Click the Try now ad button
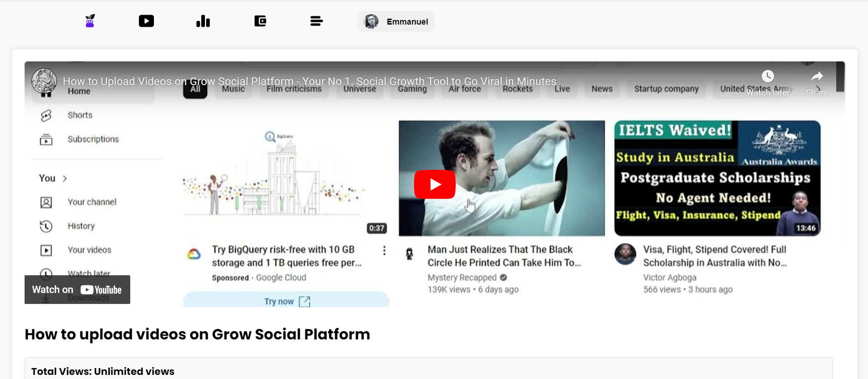 [286, 300]
